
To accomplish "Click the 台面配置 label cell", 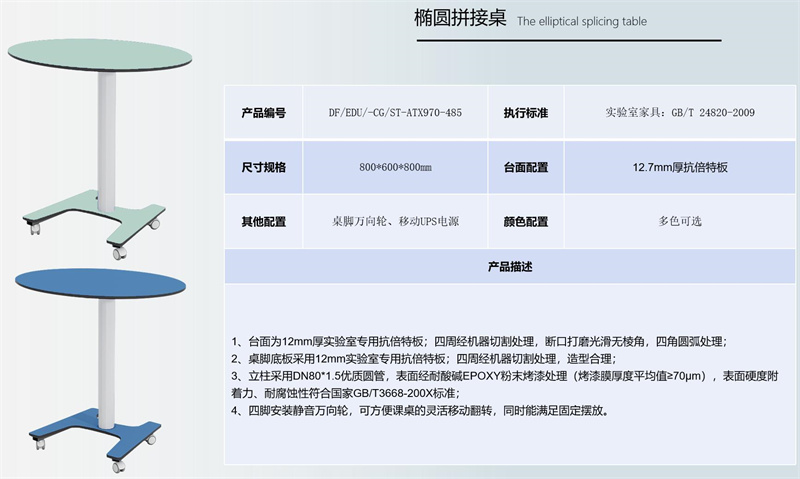I will pyautogui.click(x=526, y=167).
